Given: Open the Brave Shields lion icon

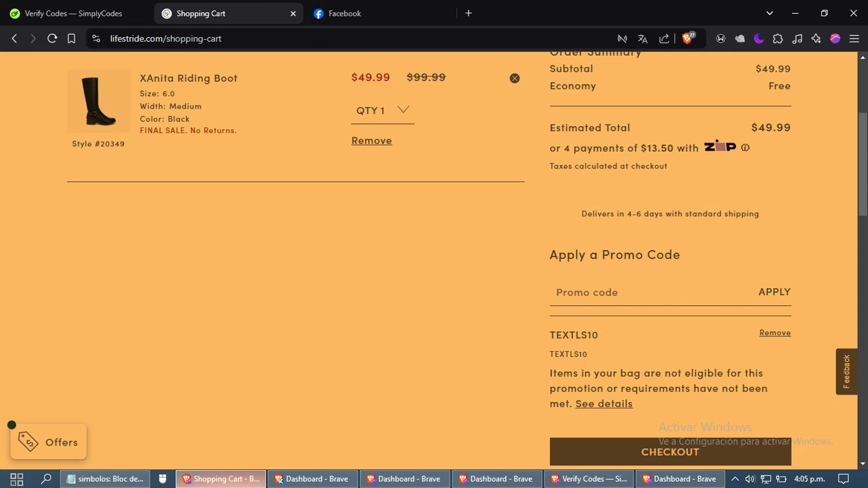Looking at the screenshot, I should click(687, 39).
